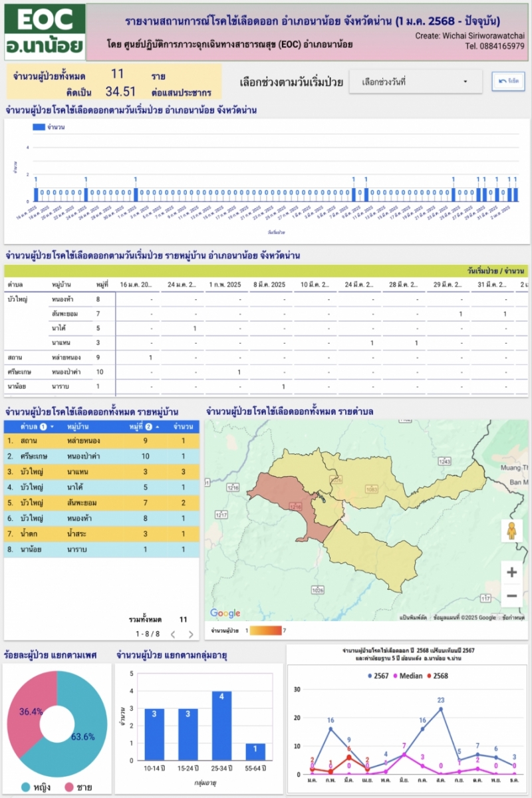Sort by หมู่บ้าน in the blue table header
532x798 pixels.
[x=78, y=427]
